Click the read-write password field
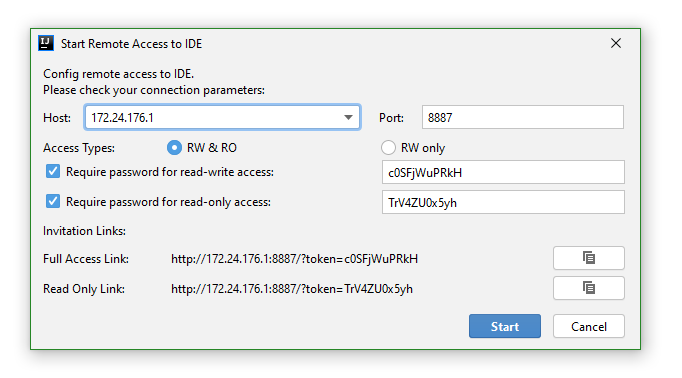 pos(503,172)
